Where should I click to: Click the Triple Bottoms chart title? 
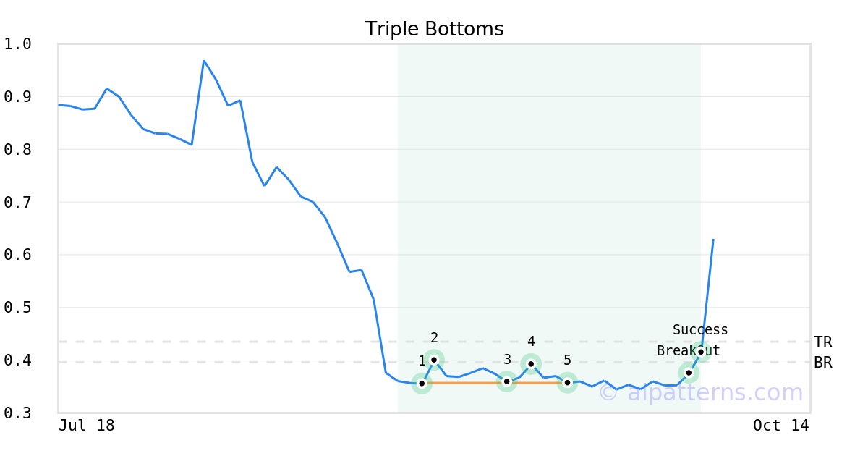click(434, 29)
